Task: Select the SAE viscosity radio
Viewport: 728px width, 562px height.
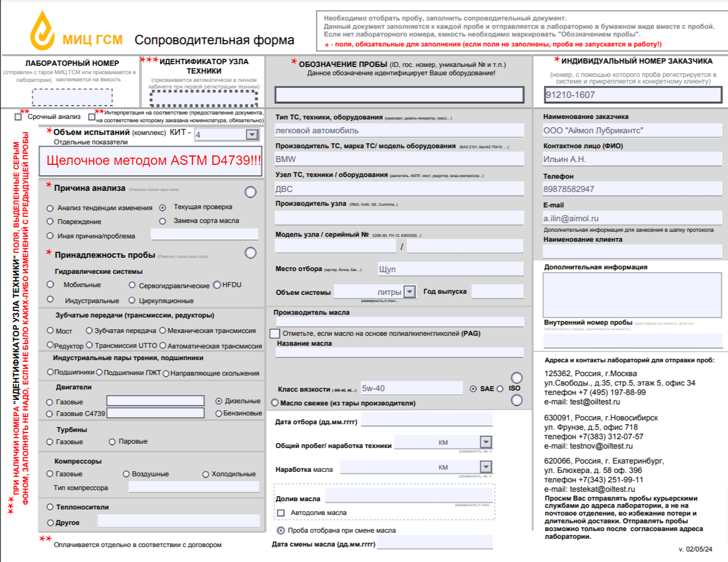Action: point(473,389)
